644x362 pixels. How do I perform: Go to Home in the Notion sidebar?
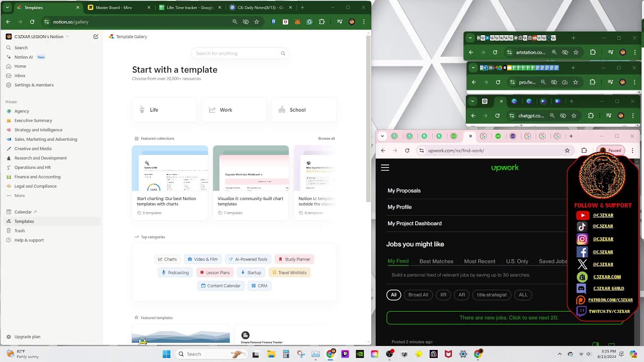[50, 66]
